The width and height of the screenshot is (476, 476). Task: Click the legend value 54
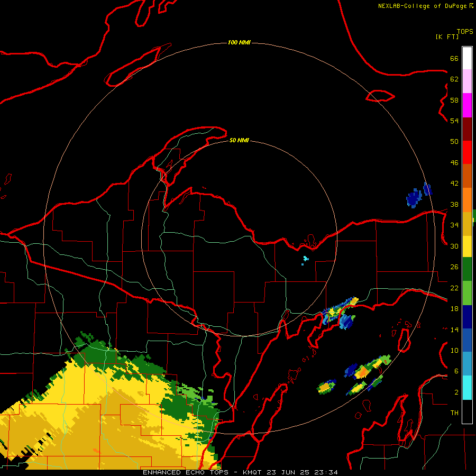point(454,121)
